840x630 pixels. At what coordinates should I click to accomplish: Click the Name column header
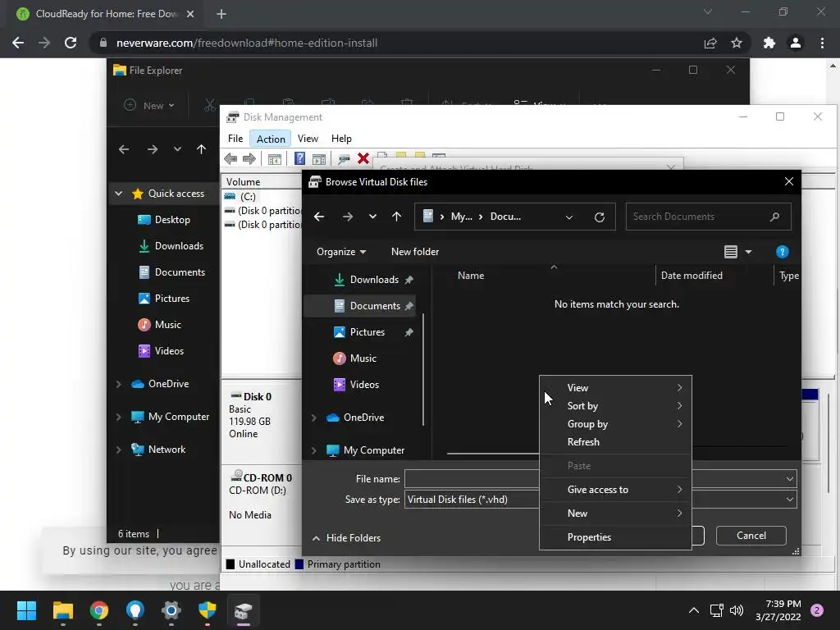click(471, 276)
